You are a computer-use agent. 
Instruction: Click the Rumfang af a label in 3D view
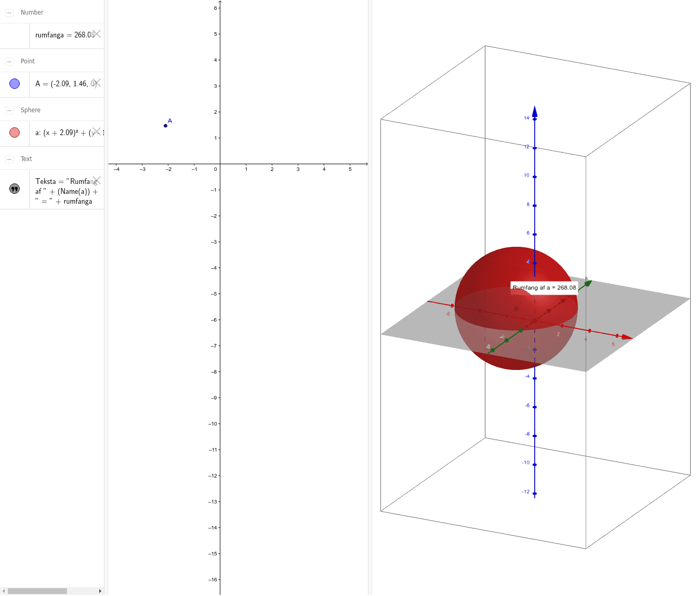click(544, 287)
